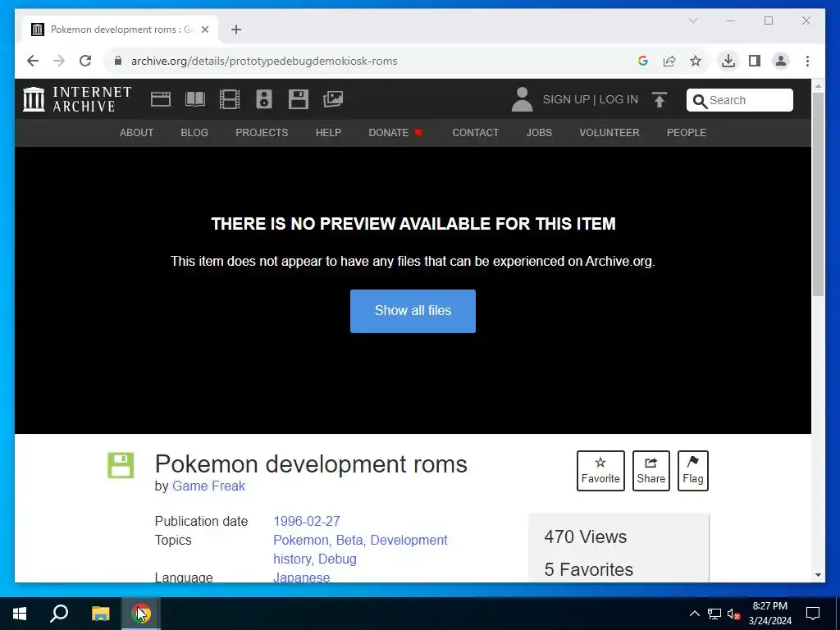Open the Texts book icon

tap(195, 99)
